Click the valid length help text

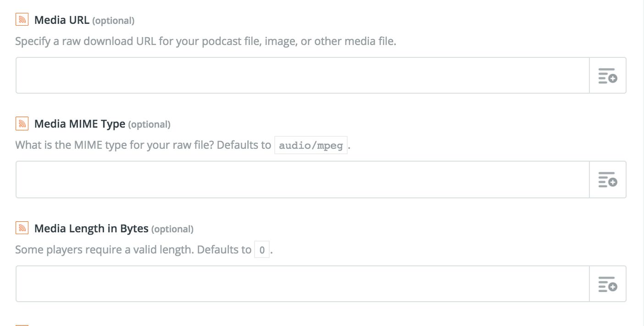pyautogui.click(x=133, y=250)
